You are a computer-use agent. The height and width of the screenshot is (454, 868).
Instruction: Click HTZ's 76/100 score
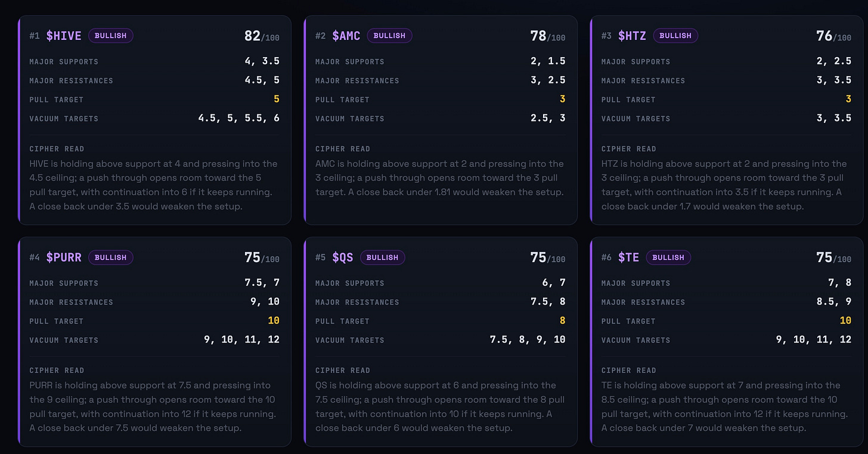(x=834, y=36)
